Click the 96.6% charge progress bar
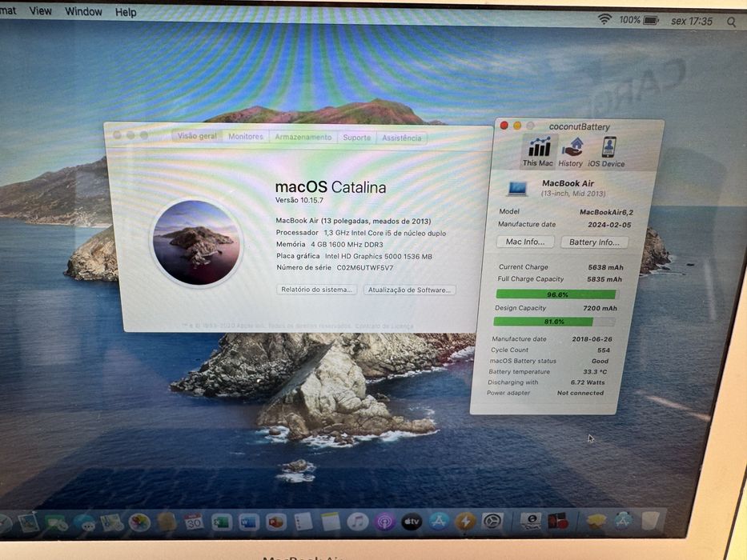 [556, 294]
